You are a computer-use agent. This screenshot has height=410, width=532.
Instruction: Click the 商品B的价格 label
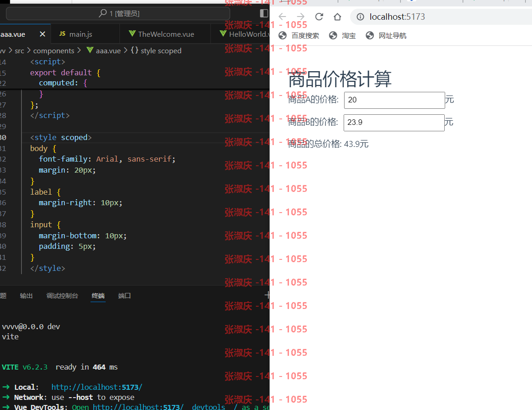[x=313, y=122]
